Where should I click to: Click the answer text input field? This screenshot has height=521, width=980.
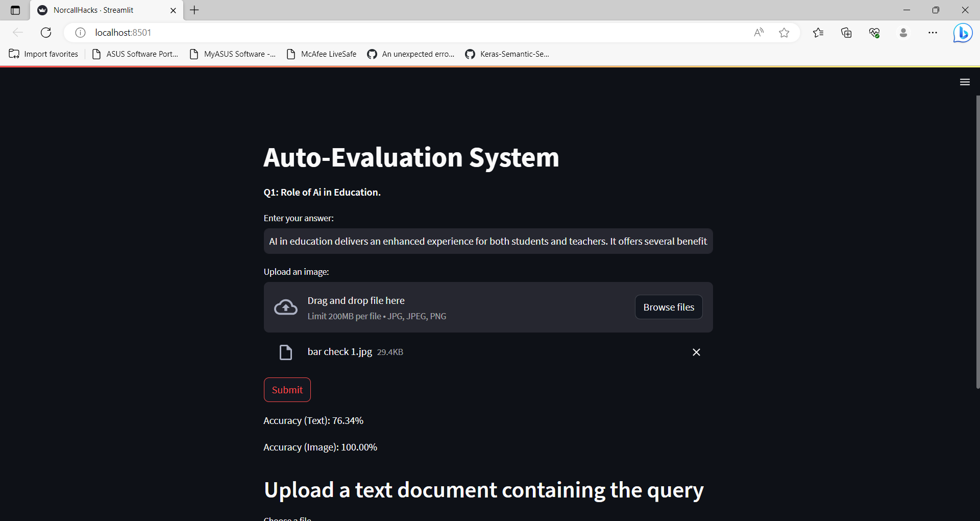click(488, 241)
